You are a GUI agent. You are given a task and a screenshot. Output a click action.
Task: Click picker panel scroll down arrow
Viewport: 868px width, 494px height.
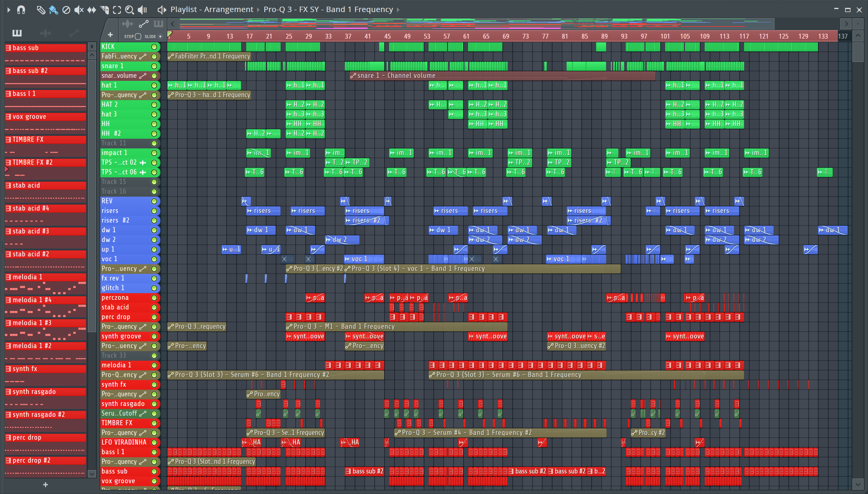point(92,473)
